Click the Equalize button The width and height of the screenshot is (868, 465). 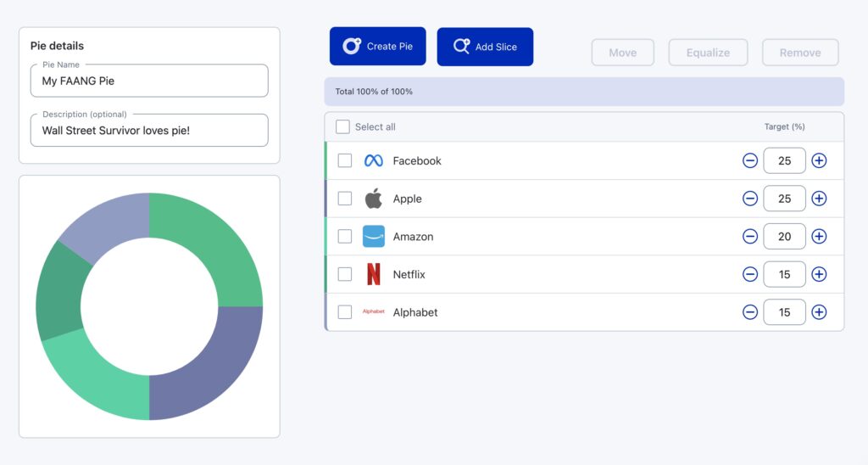point(708,53)
